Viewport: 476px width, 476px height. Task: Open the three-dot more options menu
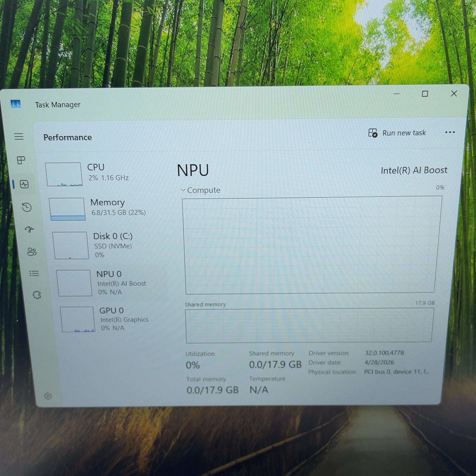click(450, 132)
